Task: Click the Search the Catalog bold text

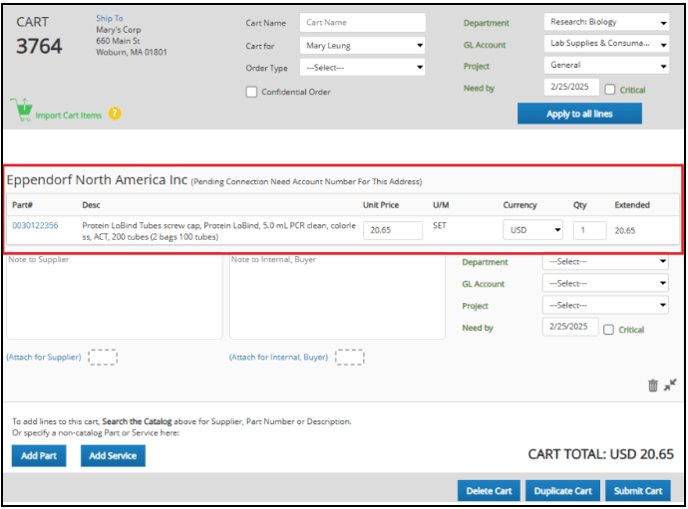Action: pos(137,422)
